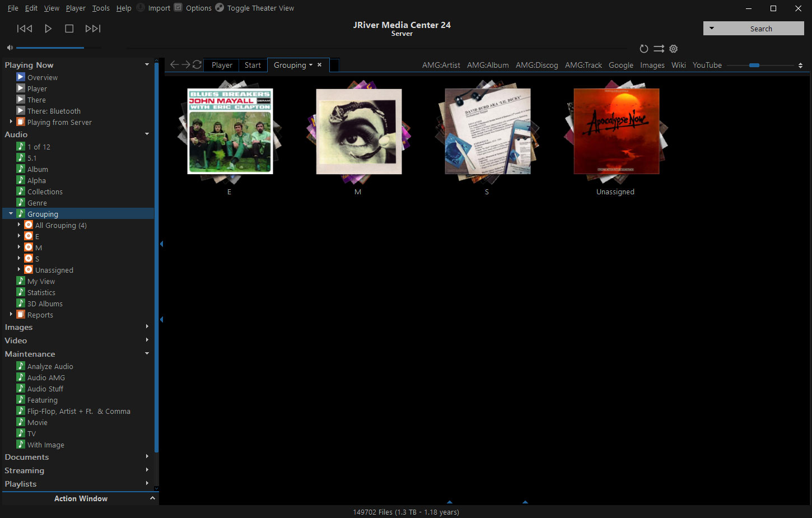Collapse the Grouping tree node
812x518 pixels.
tap(11, 213)
